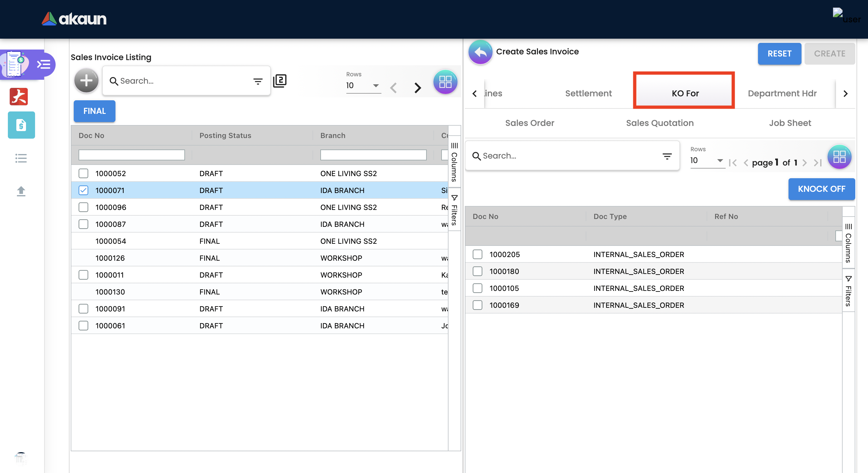Click the back arrow beside Create Sales Invoice
Screen dimensions: 868x473
pyautogui.click(x=480, y=52)
